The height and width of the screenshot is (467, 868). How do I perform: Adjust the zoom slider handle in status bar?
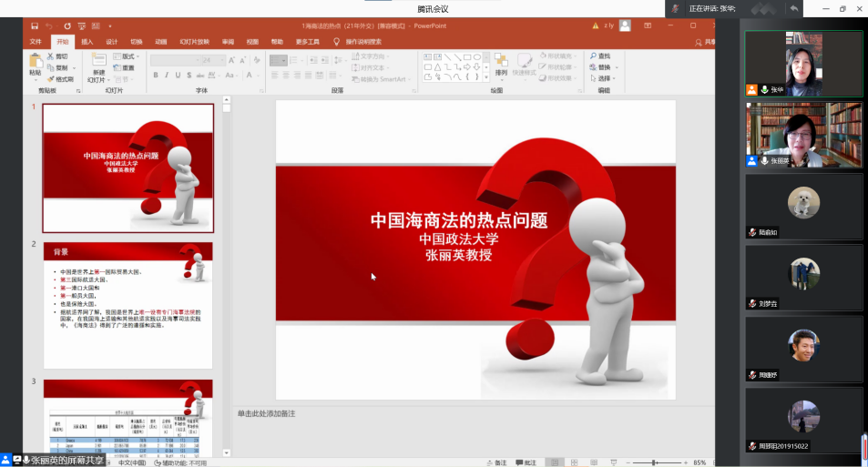tap(654, 462)
